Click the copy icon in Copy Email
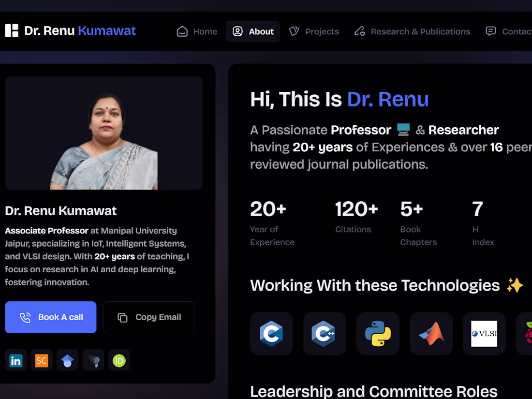The width and height of the screenshot is (532, 399). pyautogui.click(x=122, y=318)
